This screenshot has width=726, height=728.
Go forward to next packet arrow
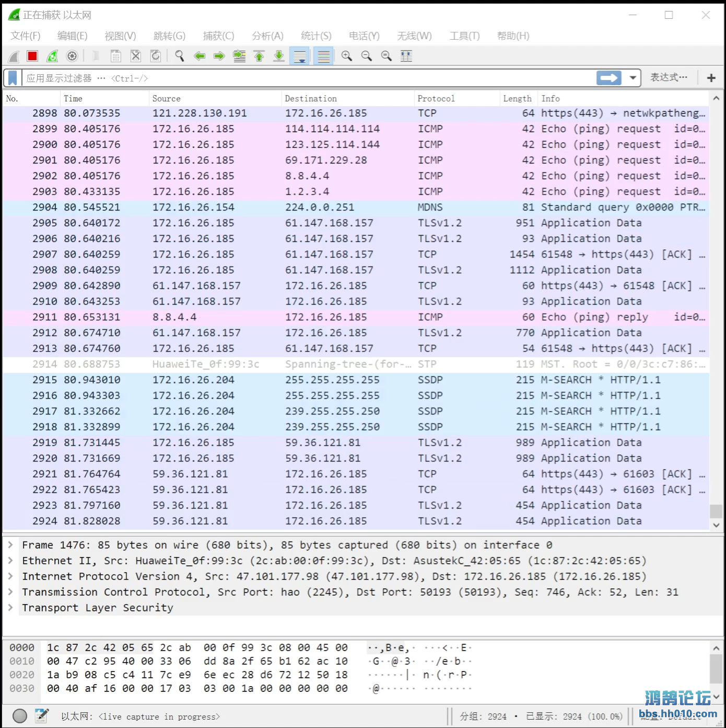[x=219, y=56]
